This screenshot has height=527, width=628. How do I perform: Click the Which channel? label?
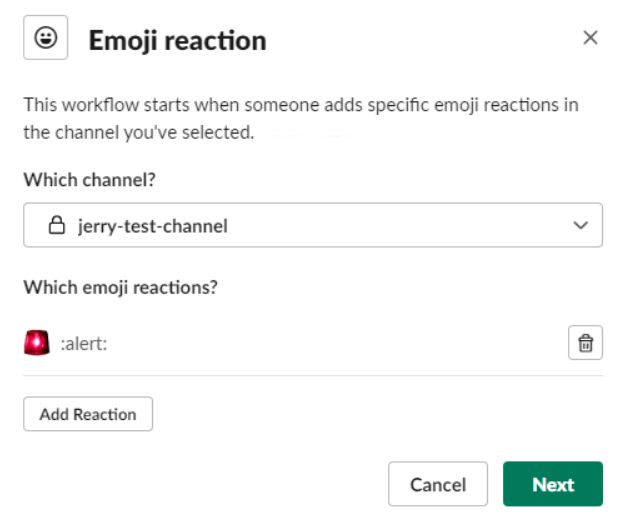tap(89, 180)
